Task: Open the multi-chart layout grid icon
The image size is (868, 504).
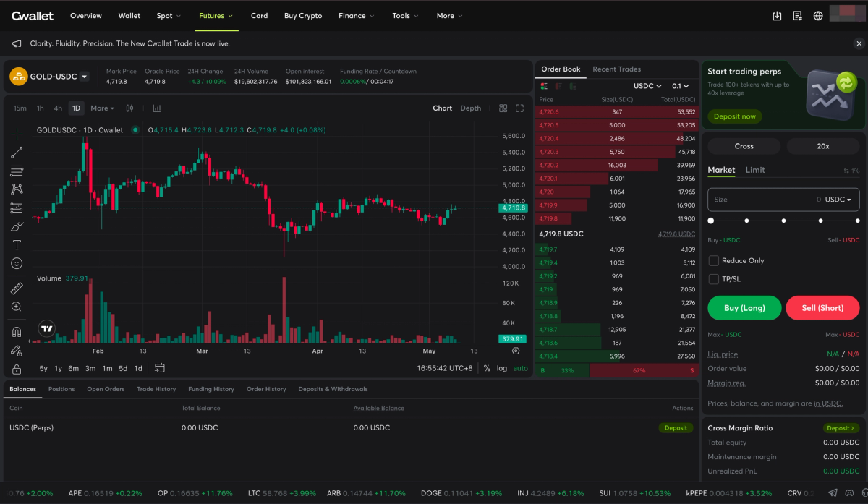Action: click(503, 108)
